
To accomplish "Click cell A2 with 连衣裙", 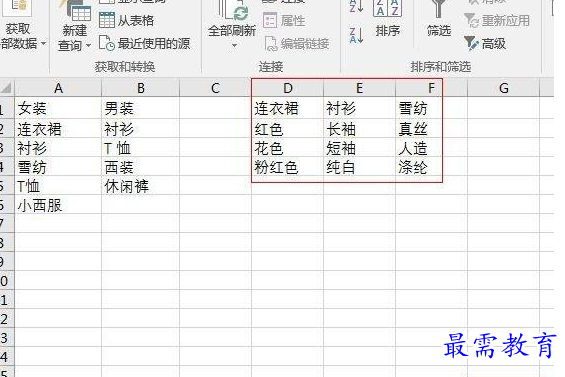I will [x=58, y=128].
